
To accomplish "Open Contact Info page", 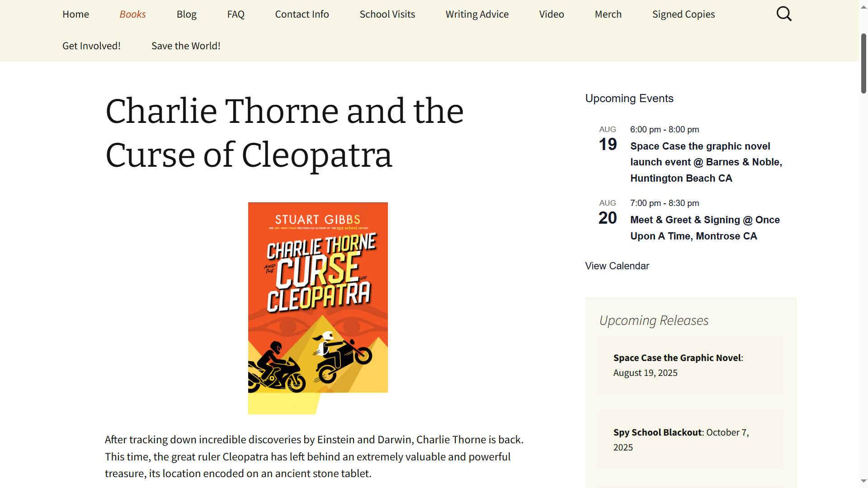I will tap(302, 14).
